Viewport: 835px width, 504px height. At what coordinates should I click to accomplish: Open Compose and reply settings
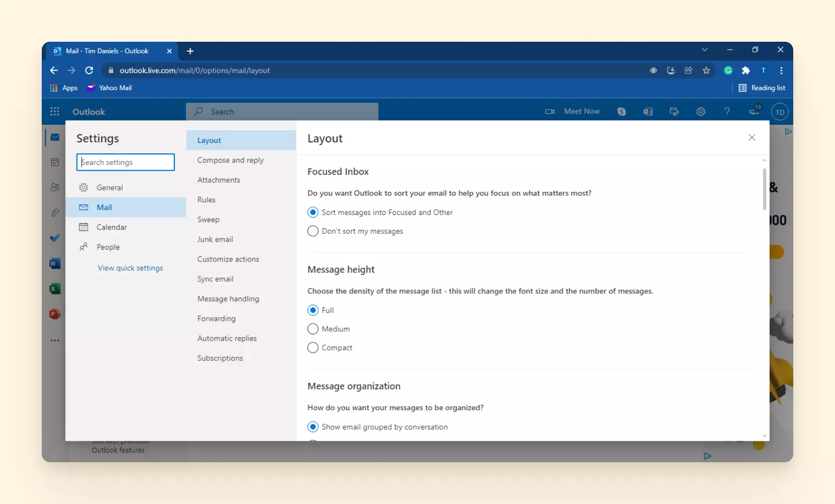tap(241, 160)
